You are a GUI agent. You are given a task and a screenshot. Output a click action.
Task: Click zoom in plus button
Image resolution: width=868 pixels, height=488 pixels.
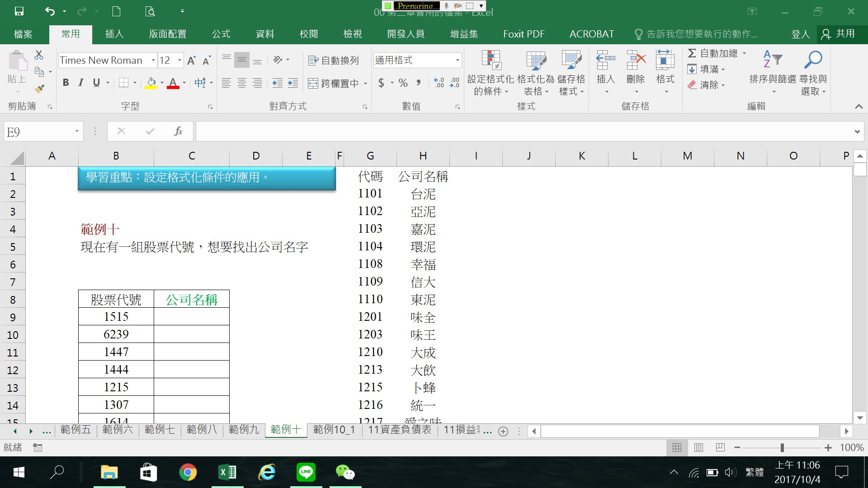pos(828,448)
